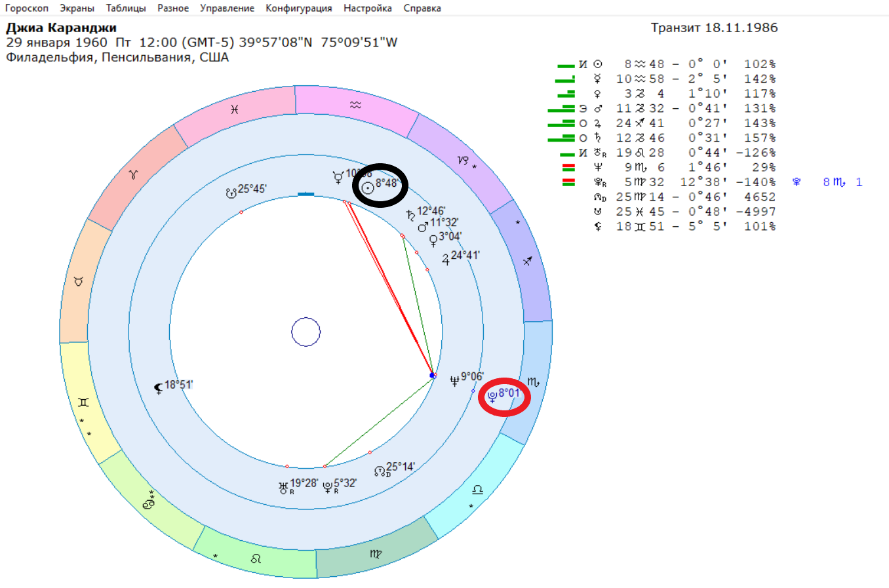The height and width of the screenshot is (588, 889).
Task: Click the Scorpio sign on zodiac ring
Action: click(533, 382)
